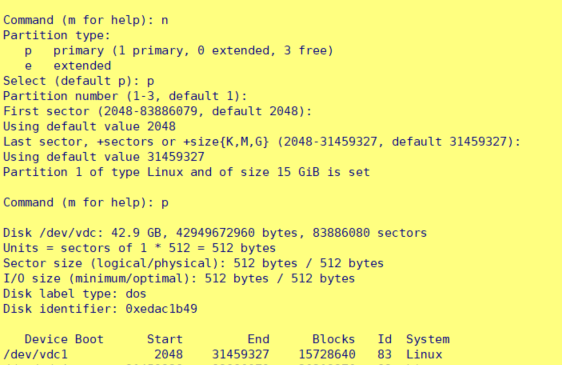
Task: Click the /dev/vdc1 partition row
Action: [223, 355]
